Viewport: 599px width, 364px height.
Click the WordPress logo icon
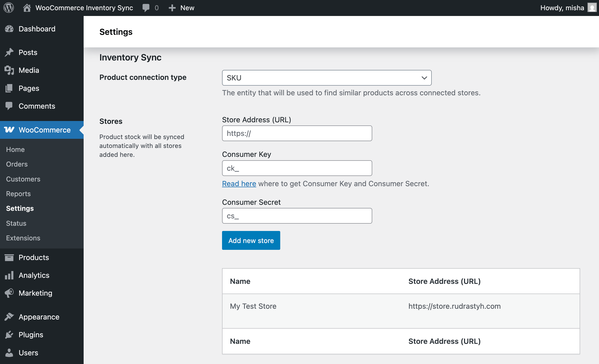pyautogui.click(x=9, y=8)
